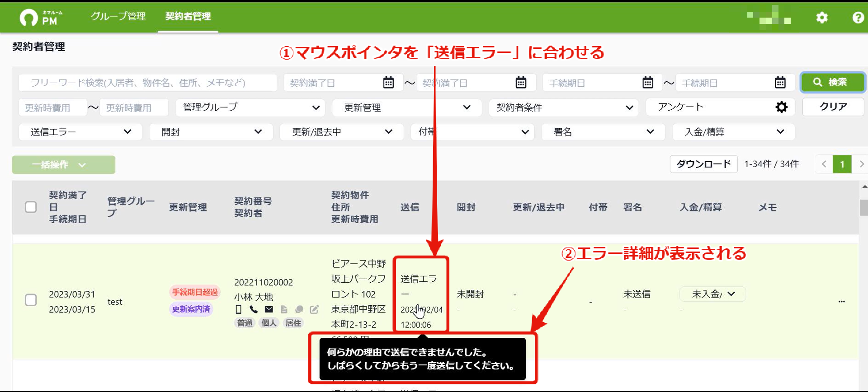Click the 送信エラー status cell
The height and width of the screenshot is (392, 868).
(421, 294)
